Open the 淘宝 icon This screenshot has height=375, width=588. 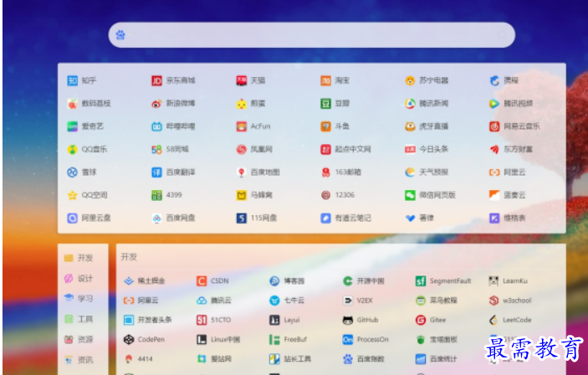(325, 80)
